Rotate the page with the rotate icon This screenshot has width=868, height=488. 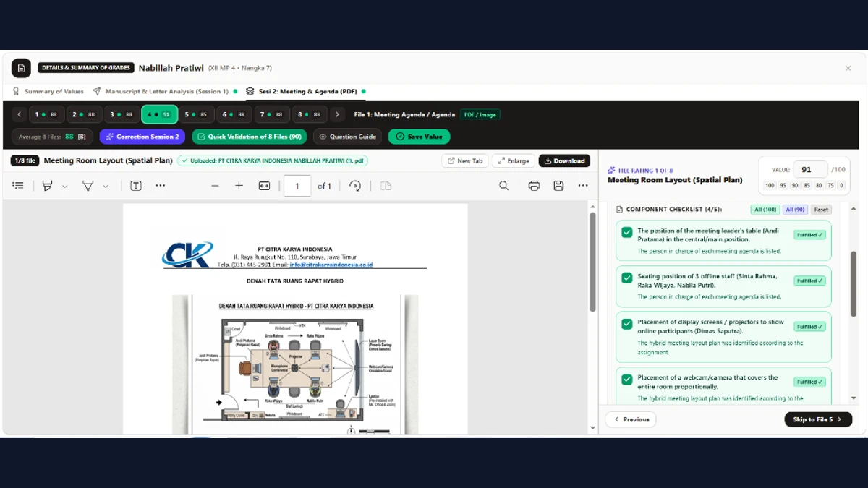coord(355,186)
